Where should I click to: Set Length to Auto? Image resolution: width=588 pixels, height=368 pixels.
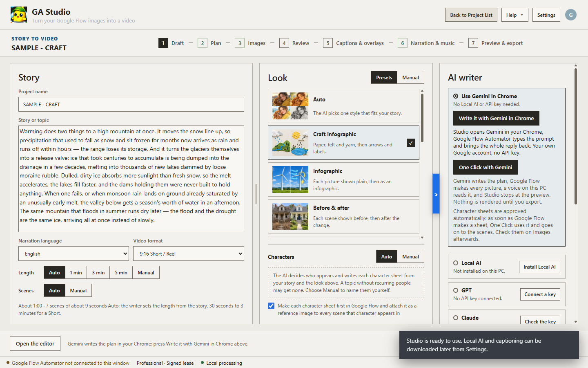(54, 273)
